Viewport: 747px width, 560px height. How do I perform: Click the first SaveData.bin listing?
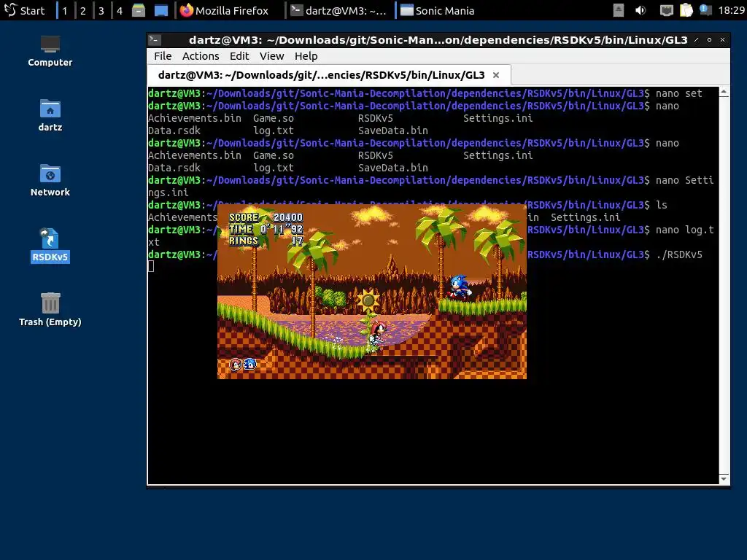point(393,131)
